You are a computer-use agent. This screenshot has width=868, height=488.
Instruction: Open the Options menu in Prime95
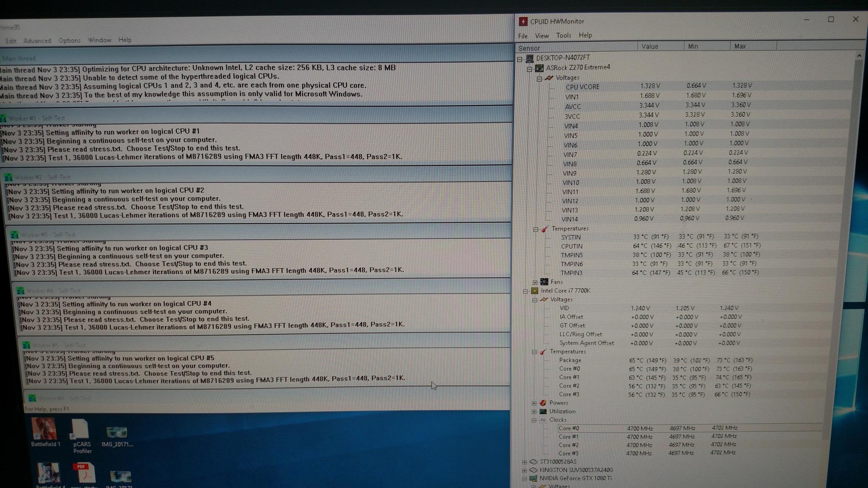[x=70, y=40]
